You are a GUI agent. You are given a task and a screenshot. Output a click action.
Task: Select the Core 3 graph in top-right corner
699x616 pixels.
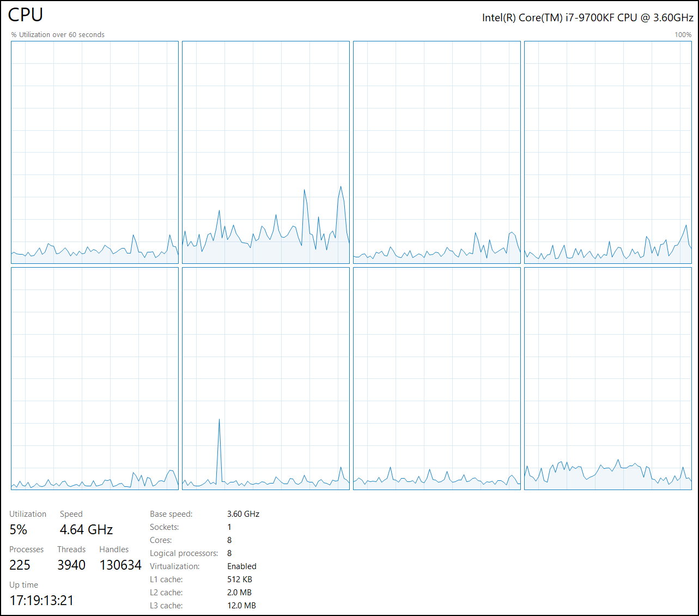click(607, 153)
